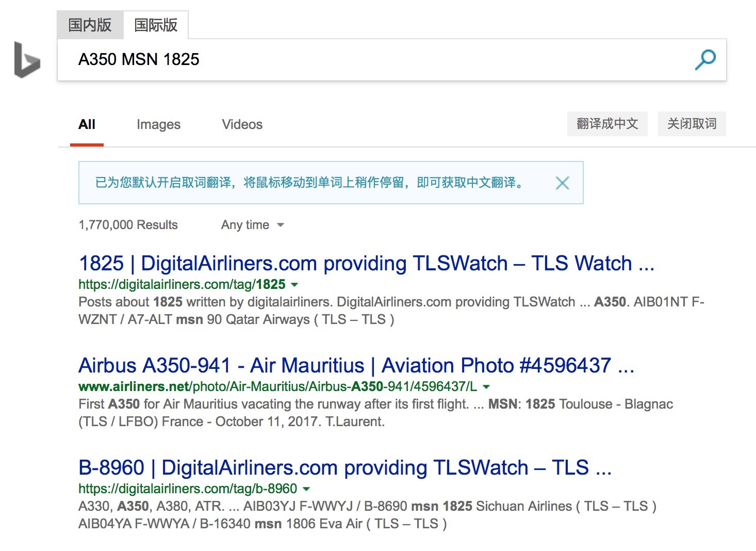Click the magnifier search icon
756x551 pixels.
[x=705, y=59]
